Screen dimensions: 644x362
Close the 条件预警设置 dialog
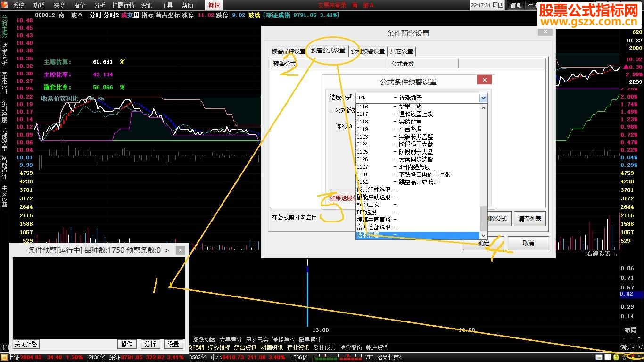(x=545, y=32)
